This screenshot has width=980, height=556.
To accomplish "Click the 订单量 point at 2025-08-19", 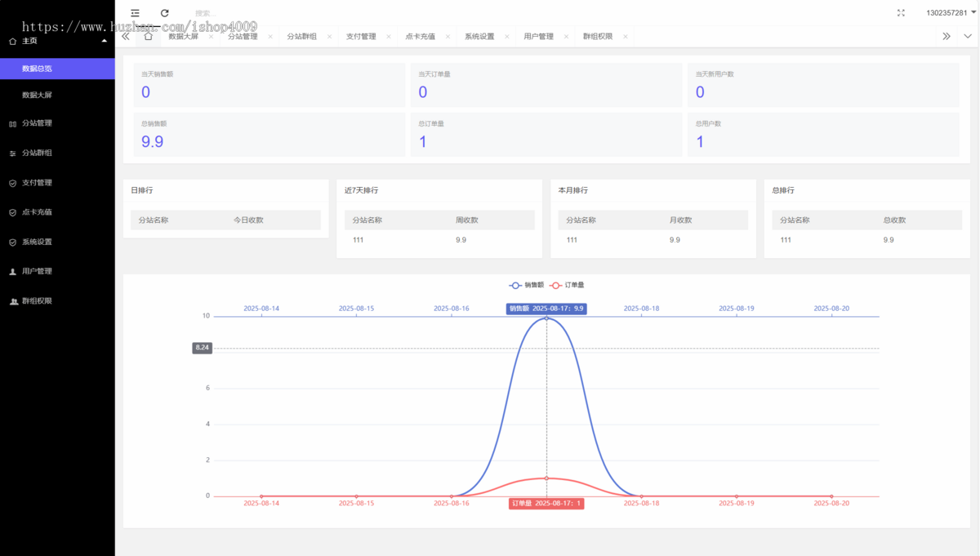I will coord(737,496).
